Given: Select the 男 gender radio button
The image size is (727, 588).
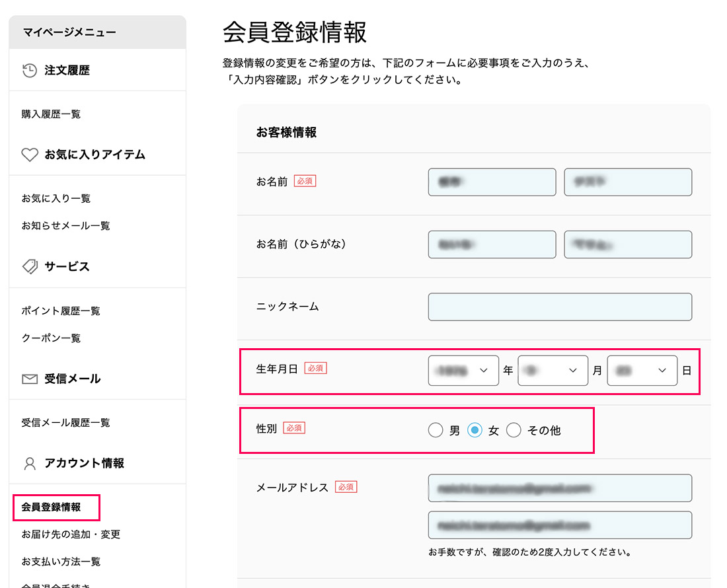Looking at the screenshot, I should pyautogui.click(x=436, y=431).
